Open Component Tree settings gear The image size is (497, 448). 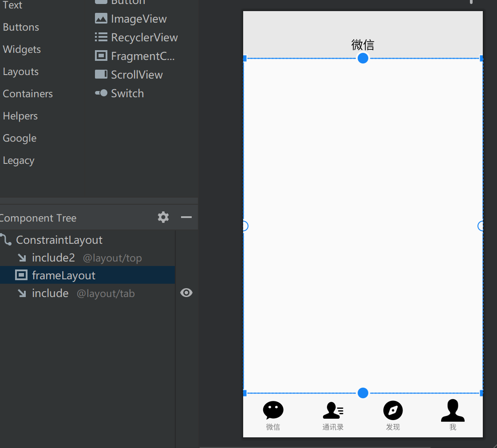coord(163,217)
